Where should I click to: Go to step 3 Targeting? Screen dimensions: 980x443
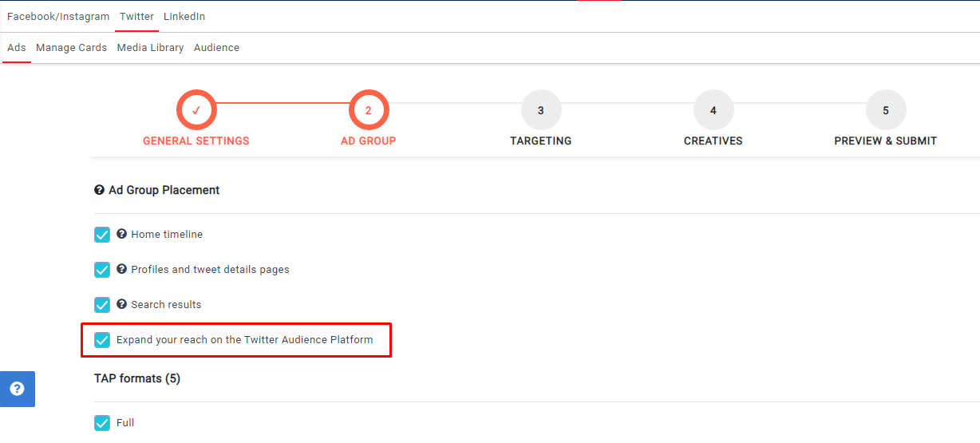pos(541,110)
